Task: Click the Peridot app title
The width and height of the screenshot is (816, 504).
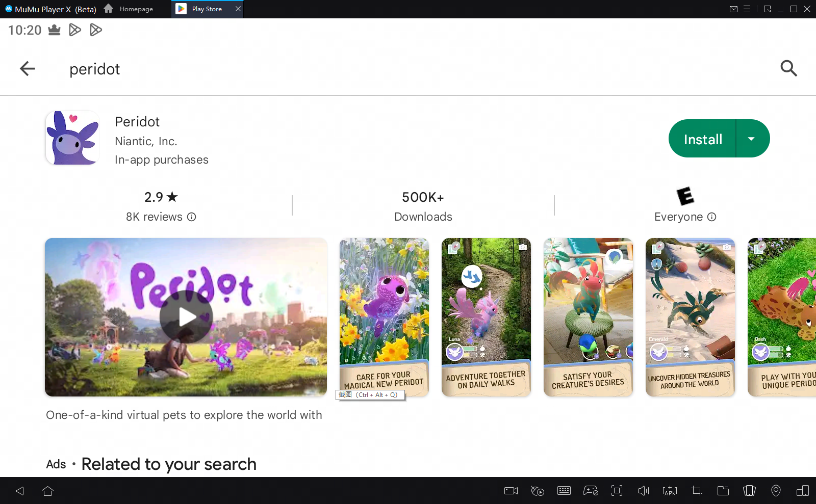Action: pyautogui.click(x=137, y=122)
